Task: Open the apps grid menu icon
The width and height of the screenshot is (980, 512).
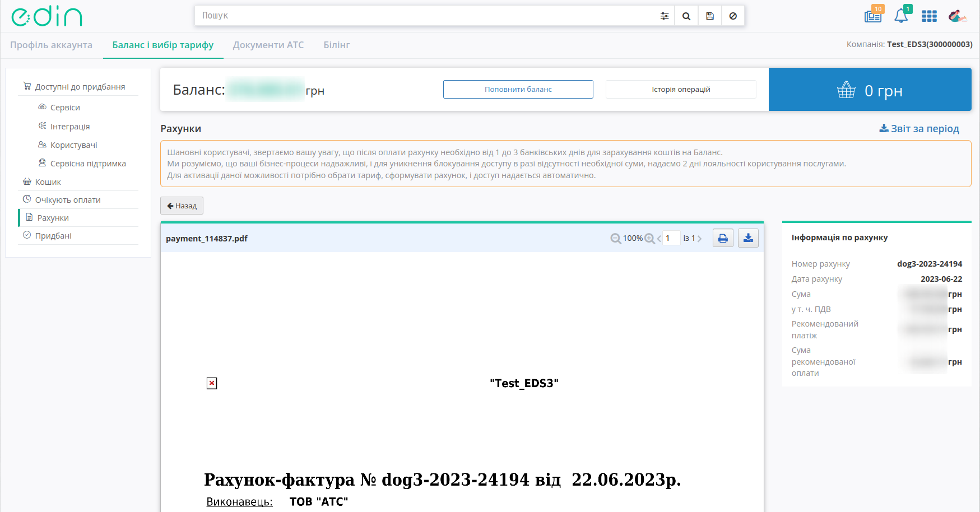Action: coord(929,16)
